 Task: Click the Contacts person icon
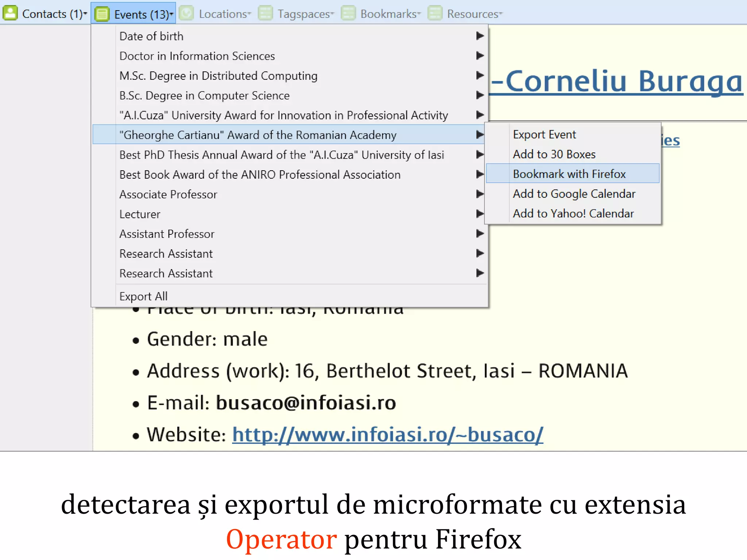click(x=10, y=13)
